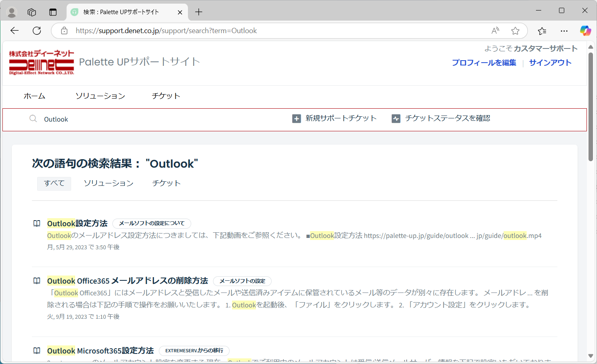Click the page scrollbar thumb
This screenshot has width=597, height=364.
tap(591, 107)
